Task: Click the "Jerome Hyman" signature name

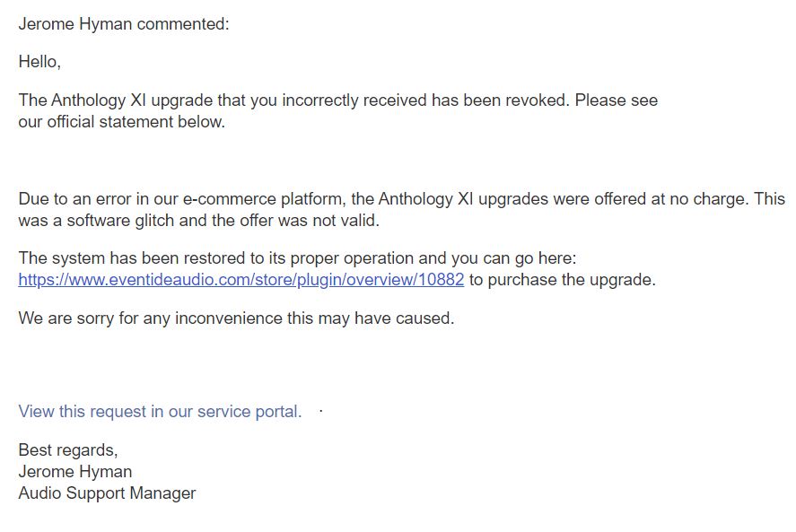Action: click(x=75, y=472)
